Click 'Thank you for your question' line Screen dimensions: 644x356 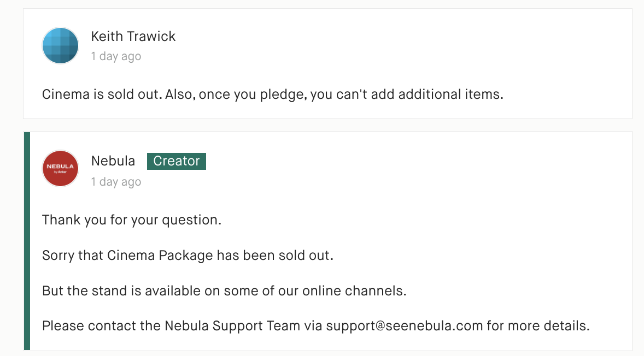click(131, 220)
